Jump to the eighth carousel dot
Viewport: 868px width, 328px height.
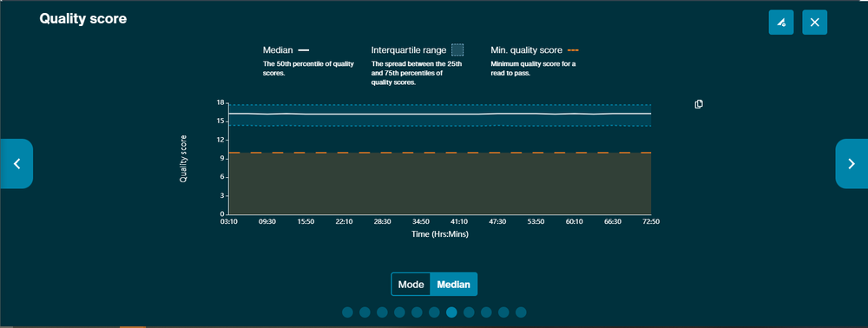[x=469, y=312]
